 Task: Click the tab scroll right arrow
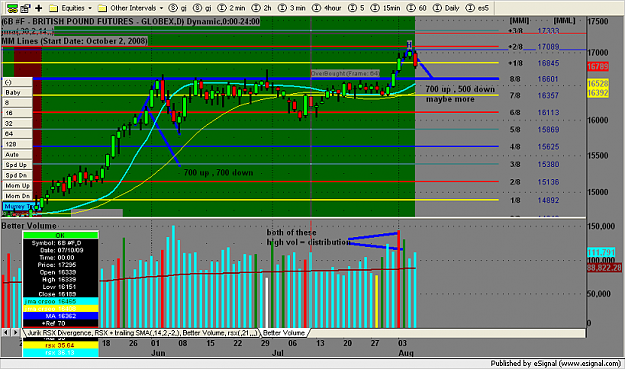point(15,332)
